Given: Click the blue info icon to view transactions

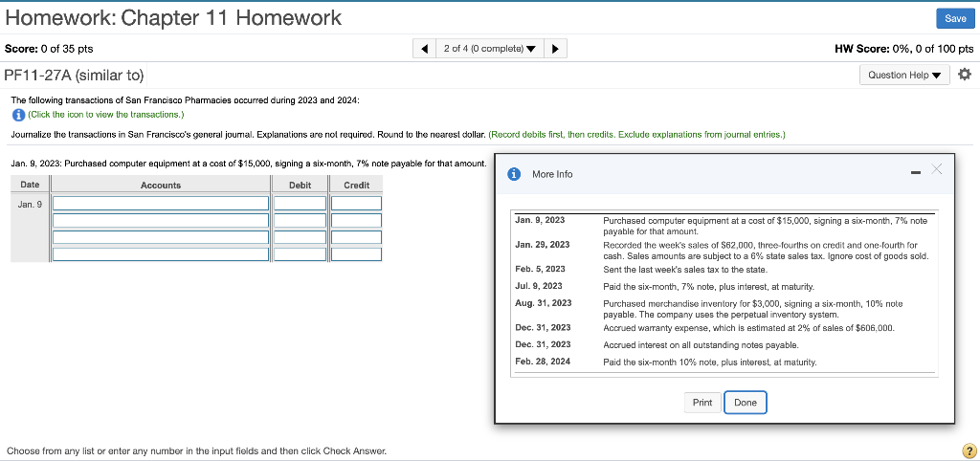Looking at the screenshot, I should click(x=17, y=115).
